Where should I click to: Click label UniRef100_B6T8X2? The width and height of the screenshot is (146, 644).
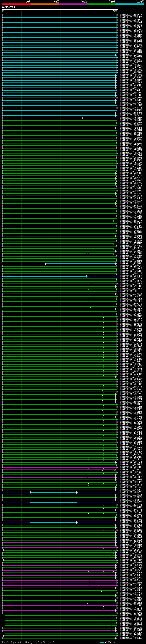coord(131,58)
